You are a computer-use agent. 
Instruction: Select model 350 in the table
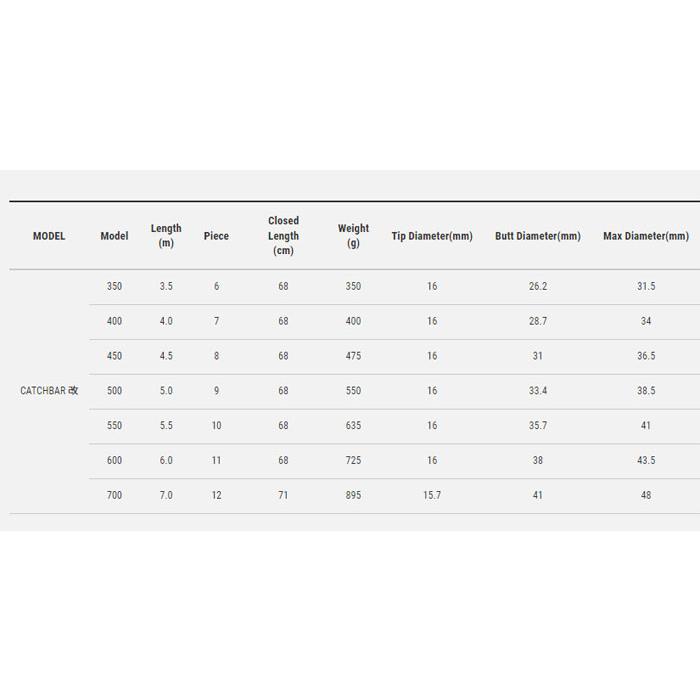114,286
